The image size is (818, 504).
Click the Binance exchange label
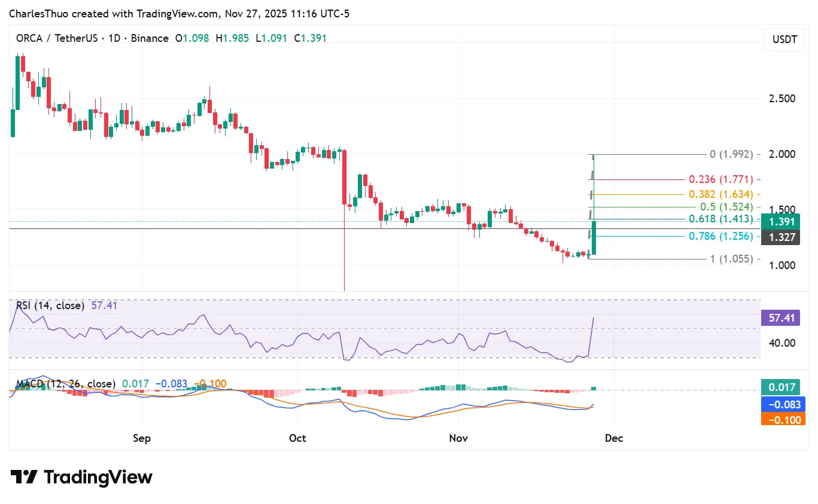pyautogui.click(x=150, y=38)
